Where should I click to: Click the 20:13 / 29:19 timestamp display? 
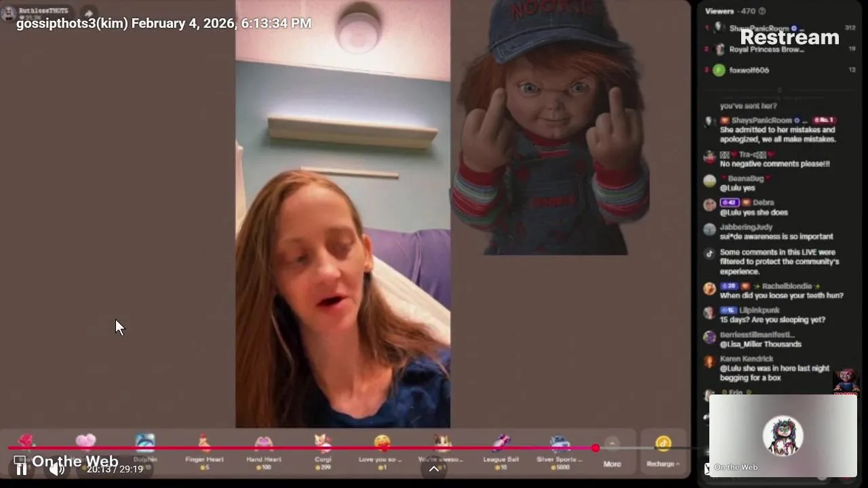tap(115, 469)
